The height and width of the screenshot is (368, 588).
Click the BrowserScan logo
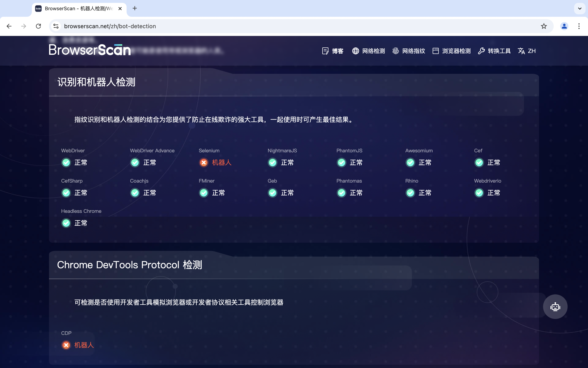tap(90, 50)
